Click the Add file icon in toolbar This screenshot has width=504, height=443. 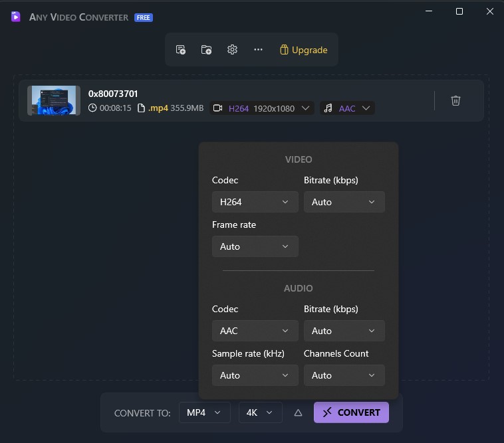pyautogui.click(x=181, y=50)
